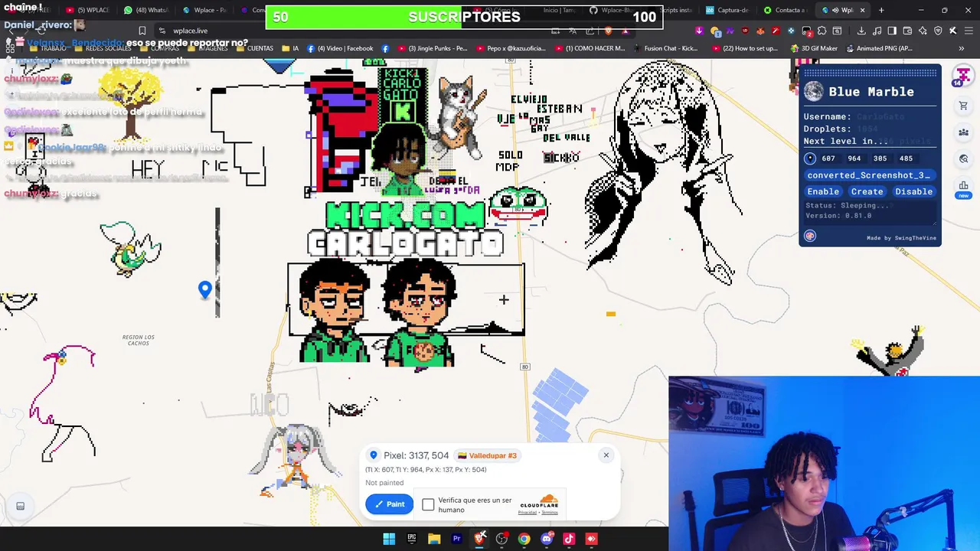Open the browser extensions puzzle icon
Screen dimensions: 980x551
pos(822,31)
